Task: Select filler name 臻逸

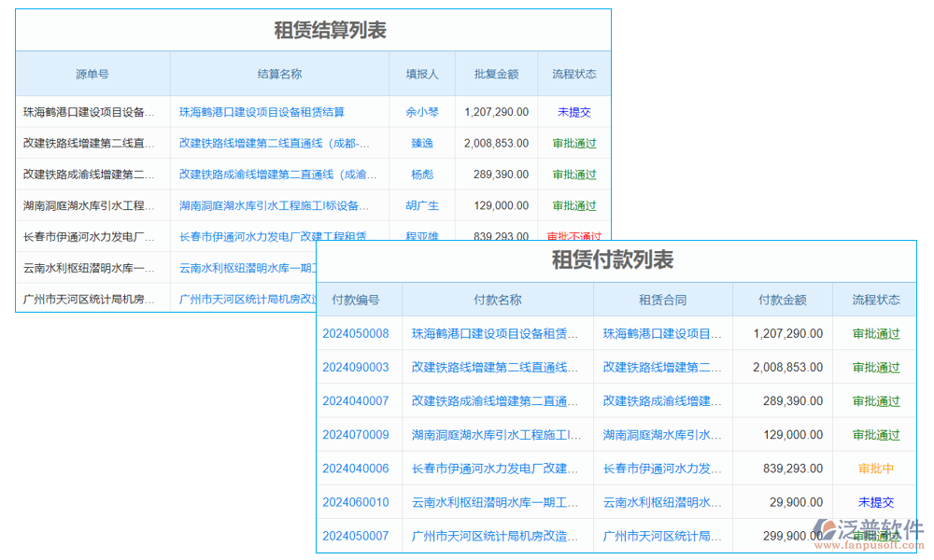Action: [421, 143]
